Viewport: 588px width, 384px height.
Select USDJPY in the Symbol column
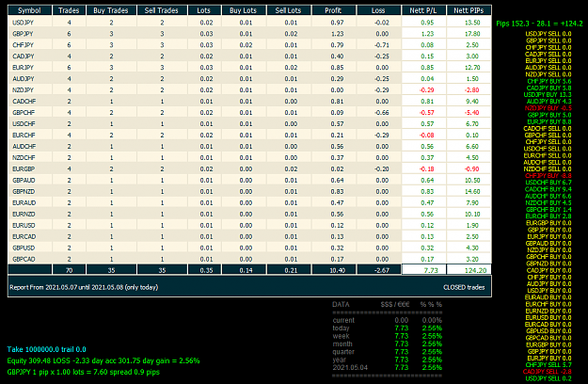23,23
